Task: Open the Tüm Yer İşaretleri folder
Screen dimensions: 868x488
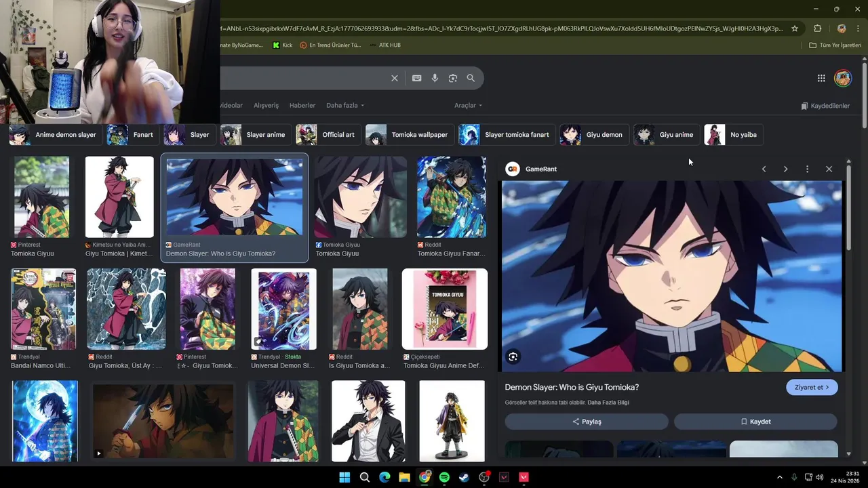Action: [835, 45]
